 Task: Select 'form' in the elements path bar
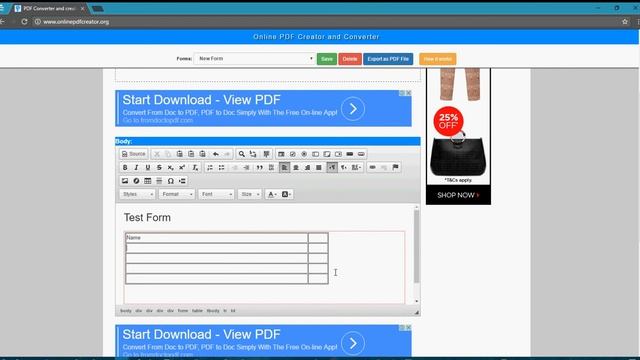183,311
